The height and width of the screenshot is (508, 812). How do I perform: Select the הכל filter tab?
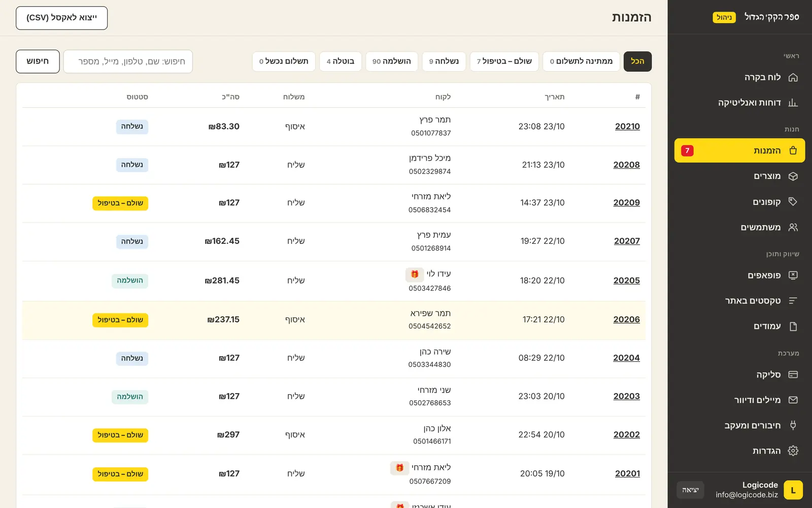click(637, 61)
